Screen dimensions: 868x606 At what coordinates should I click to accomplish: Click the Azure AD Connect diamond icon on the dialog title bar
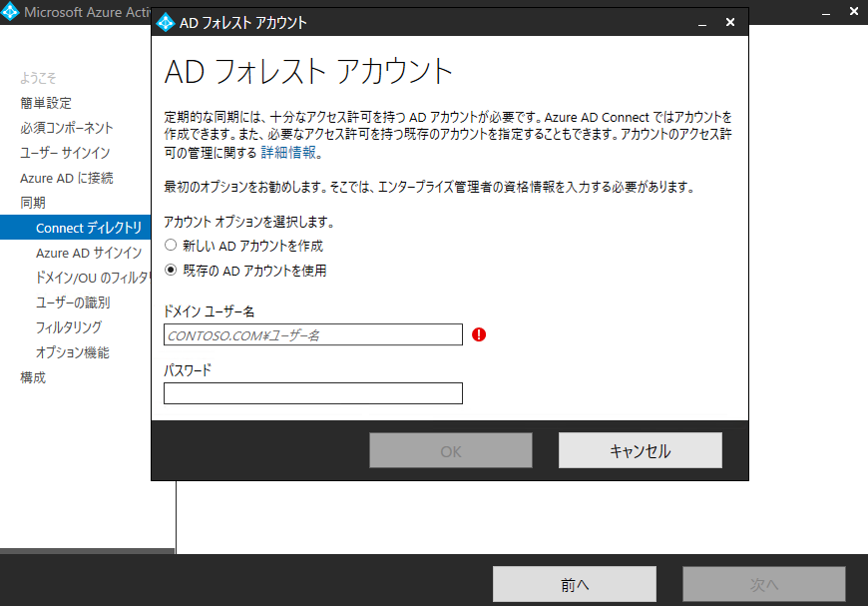(164, 20)
